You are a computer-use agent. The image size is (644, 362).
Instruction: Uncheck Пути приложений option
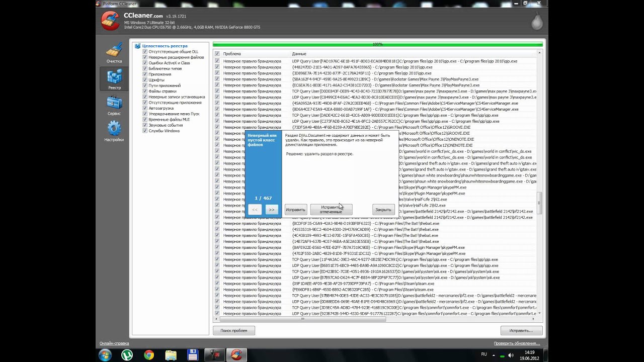145,85
